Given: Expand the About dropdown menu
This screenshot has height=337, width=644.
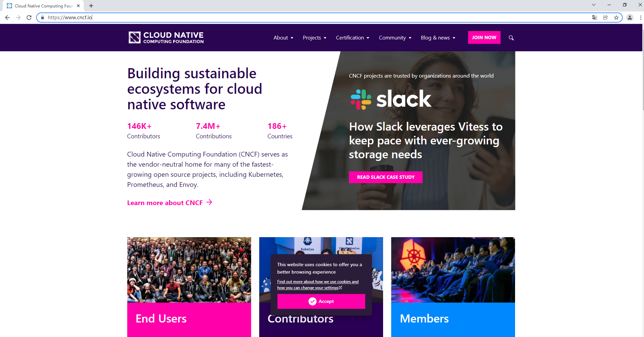Looking at the screenshot, I should pos(283,38).
